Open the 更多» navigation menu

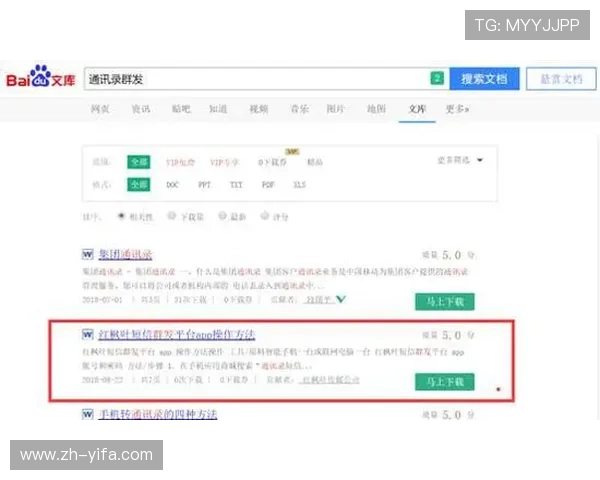pyautogui.click(x=457, y=109)
